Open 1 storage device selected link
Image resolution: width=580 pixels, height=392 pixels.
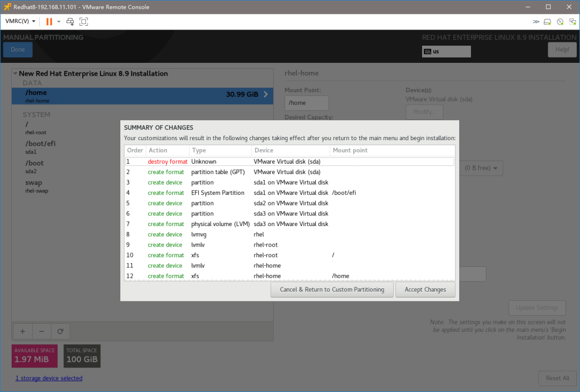(49, 378)
